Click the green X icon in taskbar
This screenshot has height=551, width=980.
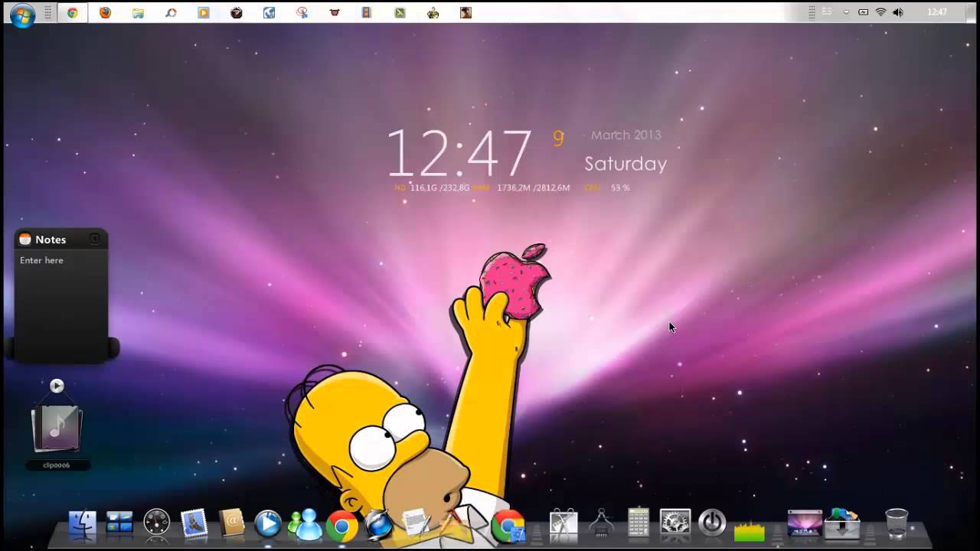[400, 12]
